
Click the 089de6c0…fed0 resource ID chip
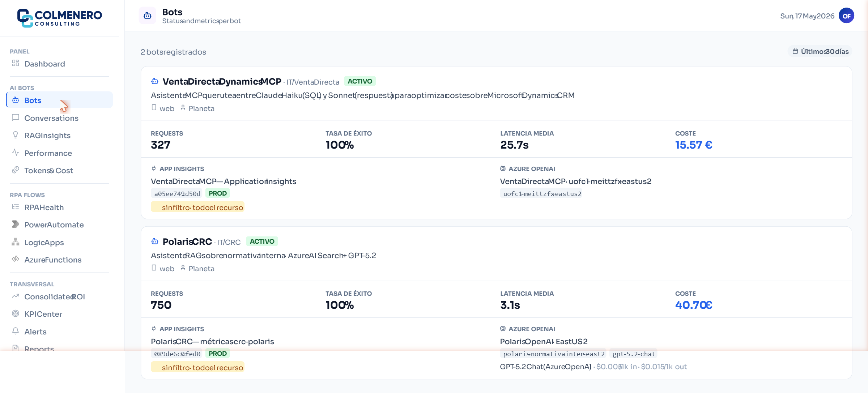[177, 354]
